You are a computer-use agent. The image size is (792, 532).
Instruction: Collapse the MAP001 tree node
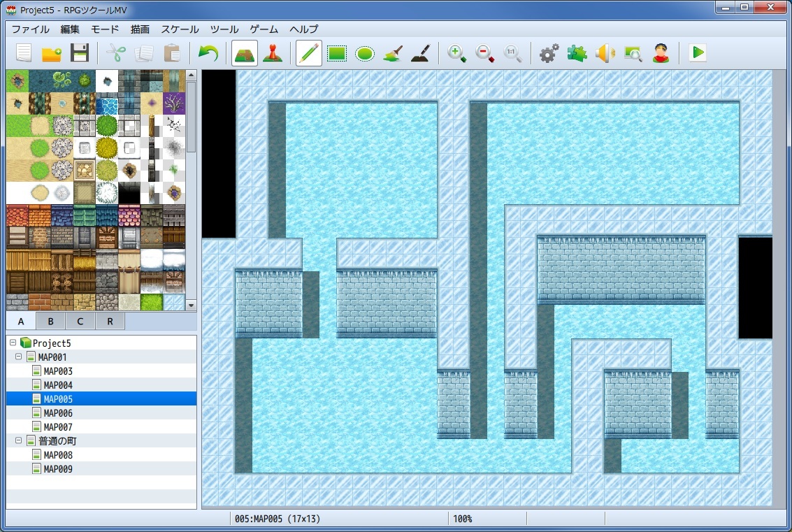click(19, 357)
